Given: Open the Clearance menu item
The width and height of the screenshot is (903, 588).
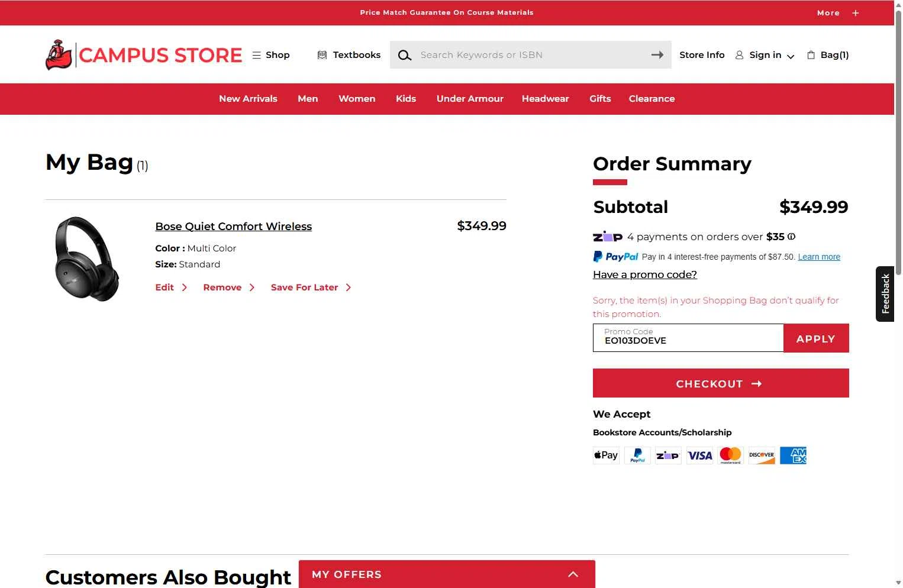Looking at the screenshot, I should (652, 99).
